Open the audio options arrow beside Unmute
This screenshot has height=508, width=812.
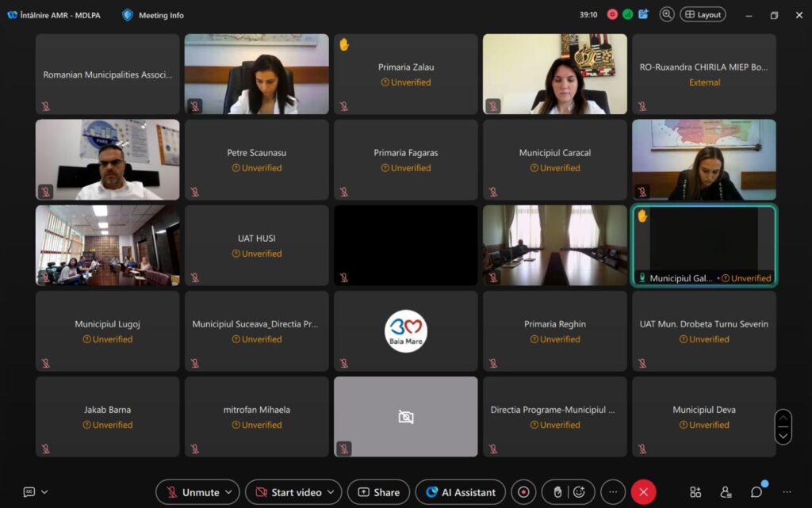click(x=229, y=492)
